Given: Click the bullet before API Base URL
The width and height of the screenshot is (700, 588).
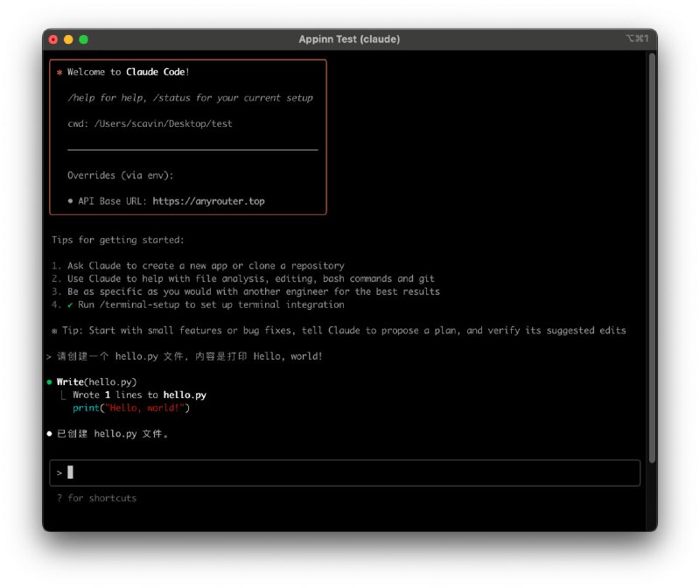Looking at the screenshot, I should click(x=70, y=201).
